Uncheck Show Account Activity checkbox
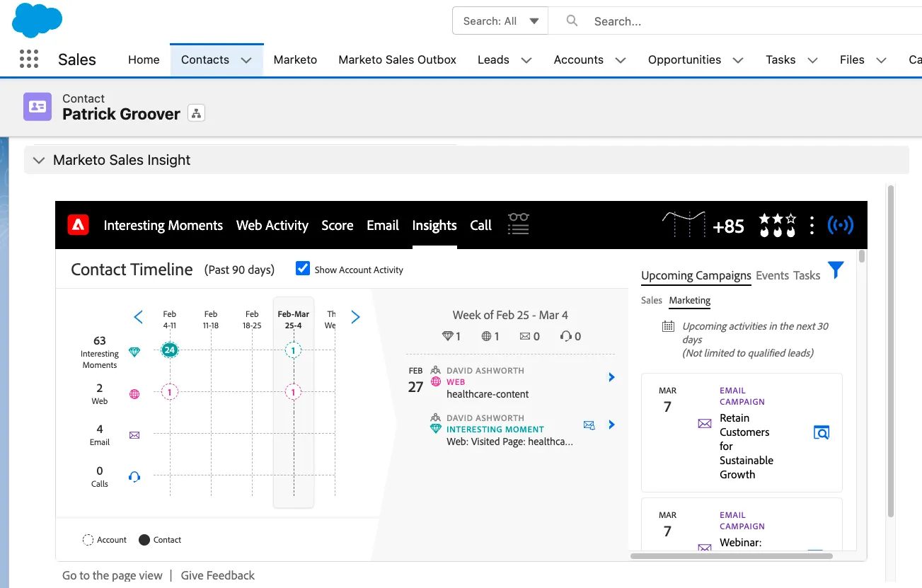The image size is (922, 588). click(x=303, y=268)
